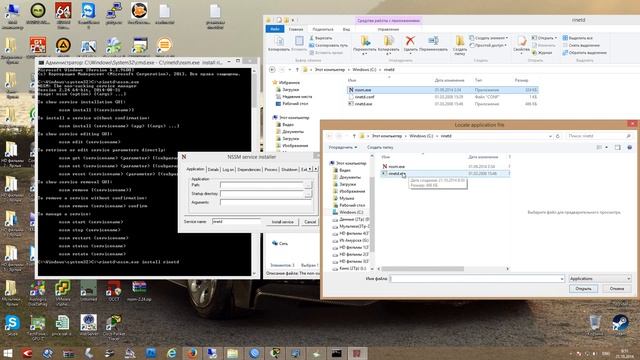The height and width of the screenshot is (360, 640).
Task: Open the Управление tab in the Explorer ribbon
Action: [388, 29]
